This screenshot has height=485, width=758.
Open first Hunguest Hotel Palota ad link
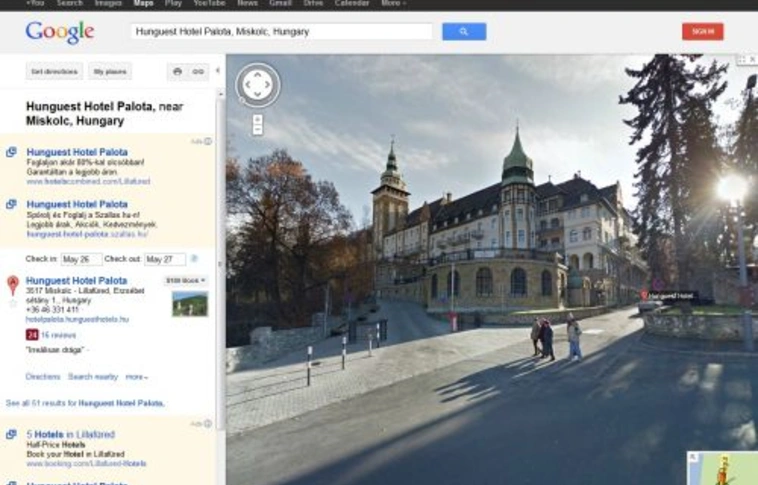pos(77,152)
